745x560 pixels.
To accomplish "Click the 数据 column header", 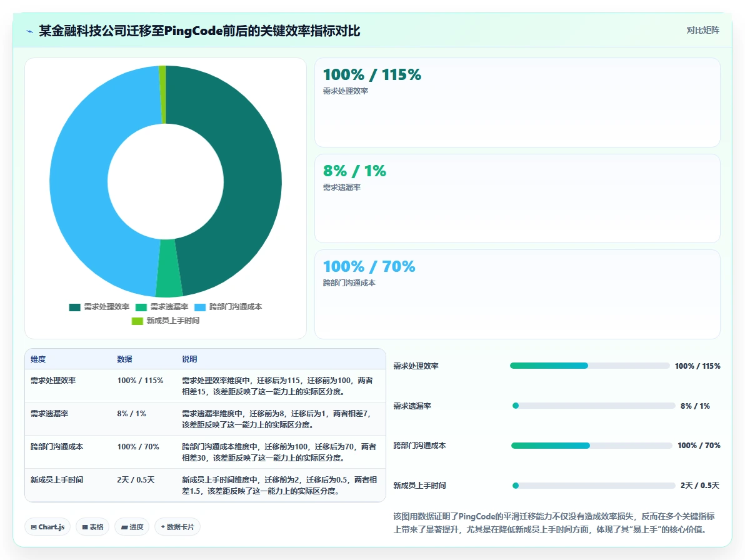I will pyautogui.click(x=124, y=359).
